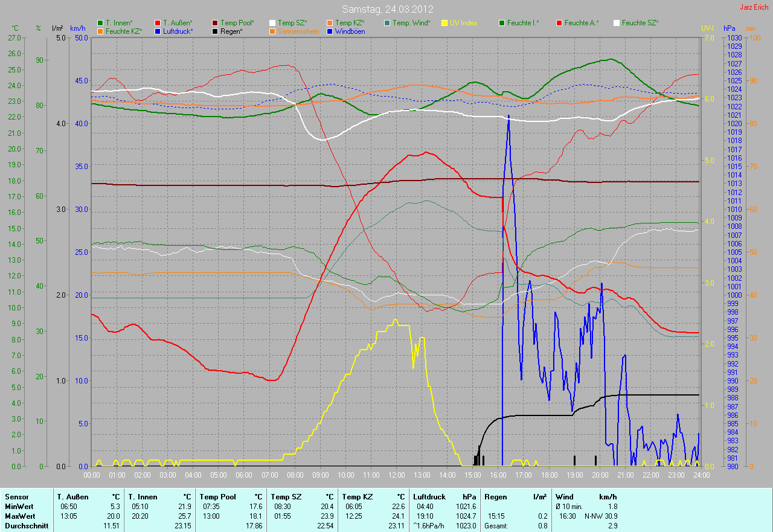The height and width of the screenshot is (532, 773).
Task: Click the orange Feuchte KZ legend swatch
Action: [100, 31]
